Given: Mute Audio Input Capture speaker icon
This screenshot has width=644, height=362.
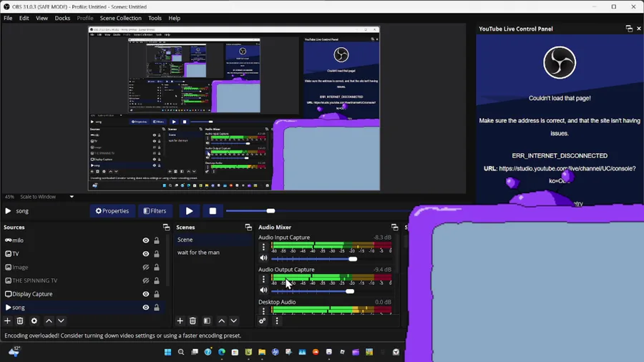Looking at the screenshot, I should (263, 258).
